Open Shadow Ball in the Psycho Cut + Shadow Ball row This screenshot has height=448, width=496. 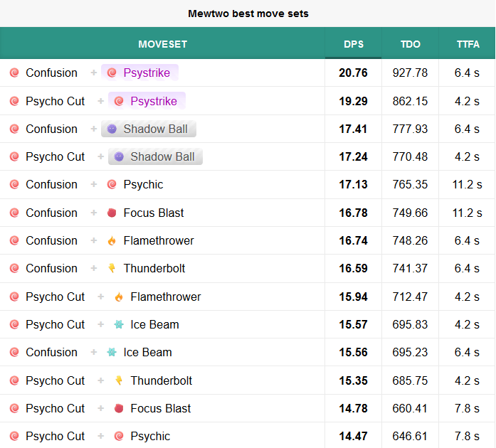pos(162,157)
